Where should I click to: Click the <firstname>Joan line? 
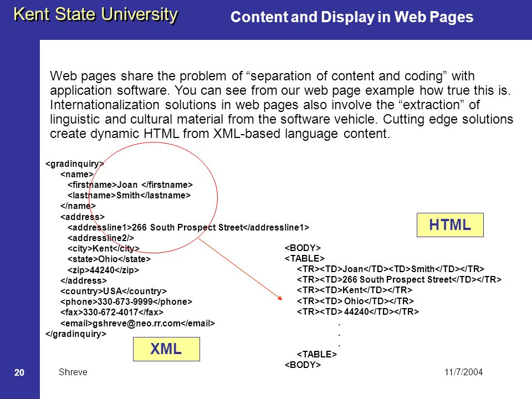(x=130, y=185)
